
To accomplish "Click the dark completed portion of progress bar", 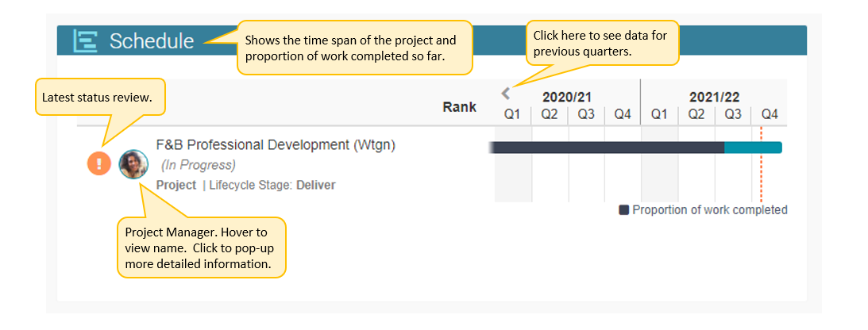I will [x=608, y=148].
